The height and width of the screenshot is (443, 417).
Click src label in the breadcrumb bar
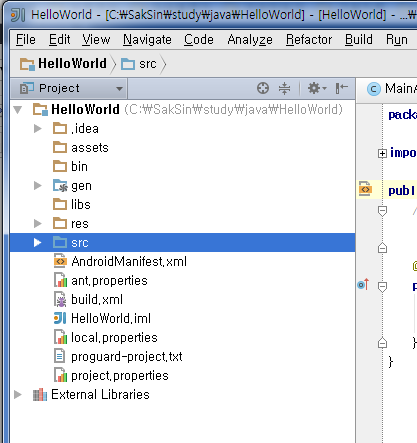click(x=148, y=64)
